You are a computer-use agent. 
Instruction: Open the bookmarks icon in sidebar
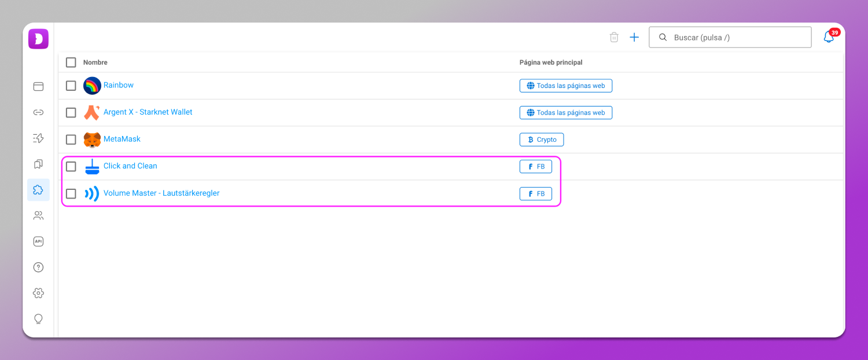pos(38,164)
